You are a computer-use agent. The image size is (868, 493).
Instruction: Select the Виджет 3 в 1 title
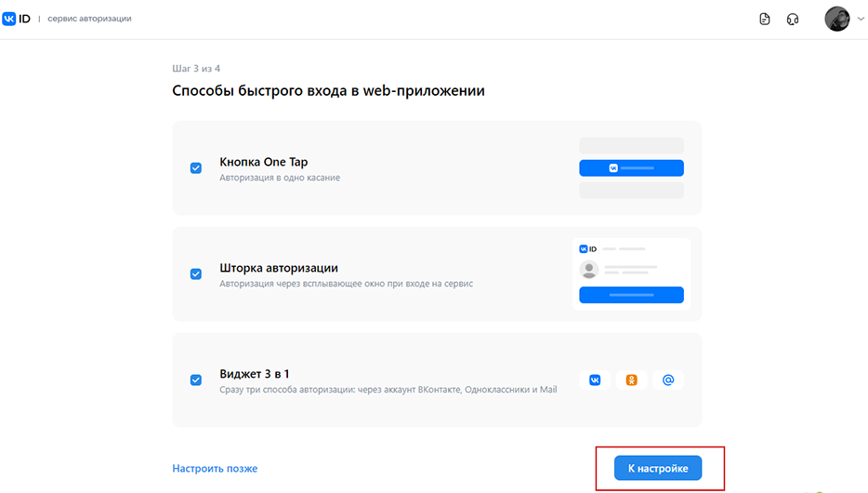point(254,374)
